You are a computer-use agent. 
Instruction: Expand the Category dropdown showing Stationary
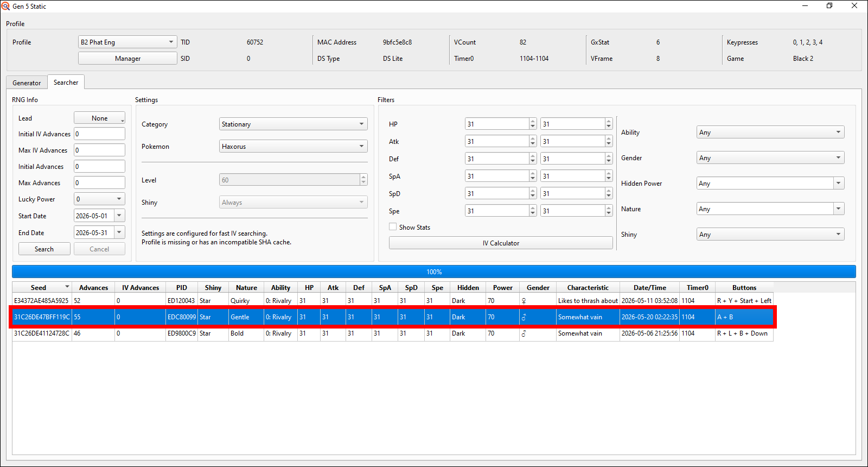pyautogui.click(x=293, y=124)
